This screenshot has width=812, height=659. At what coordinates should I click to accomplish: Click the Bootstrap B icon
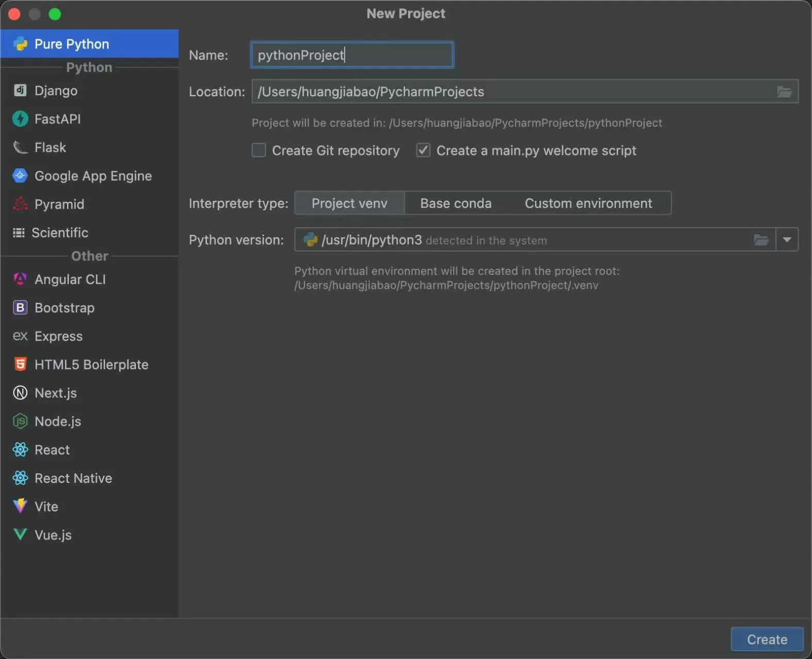(20, 307)
